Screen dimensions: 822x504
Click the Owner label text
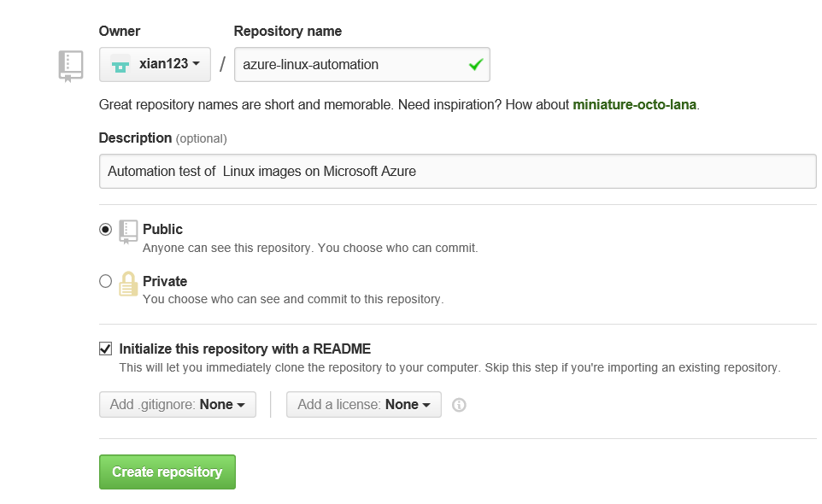coord(120,32)
